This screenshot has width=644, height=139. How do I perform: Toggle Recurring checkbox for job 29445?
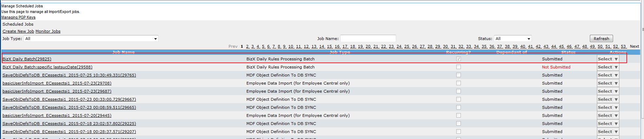coord(458,115)
